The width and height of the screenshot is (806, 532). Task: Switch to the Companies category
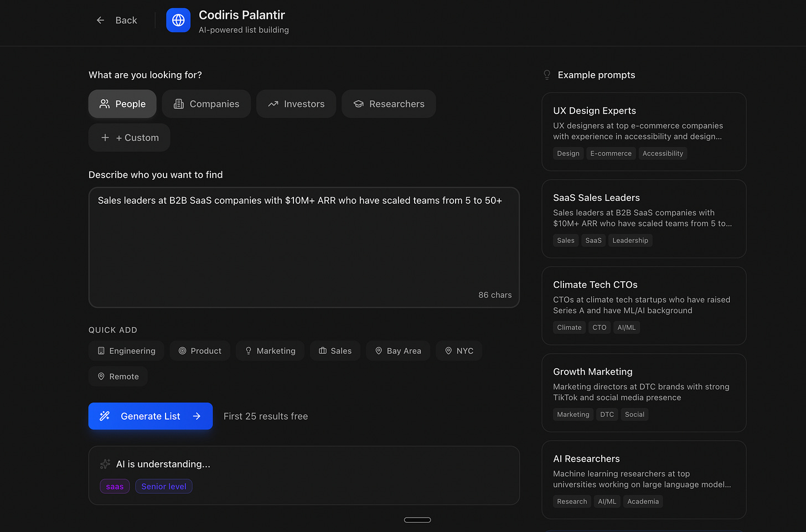pyautogui.click(x=206, y=104)
